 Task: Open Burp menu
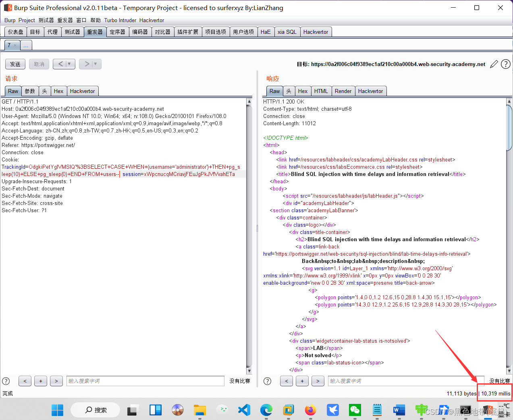[10, 20]
